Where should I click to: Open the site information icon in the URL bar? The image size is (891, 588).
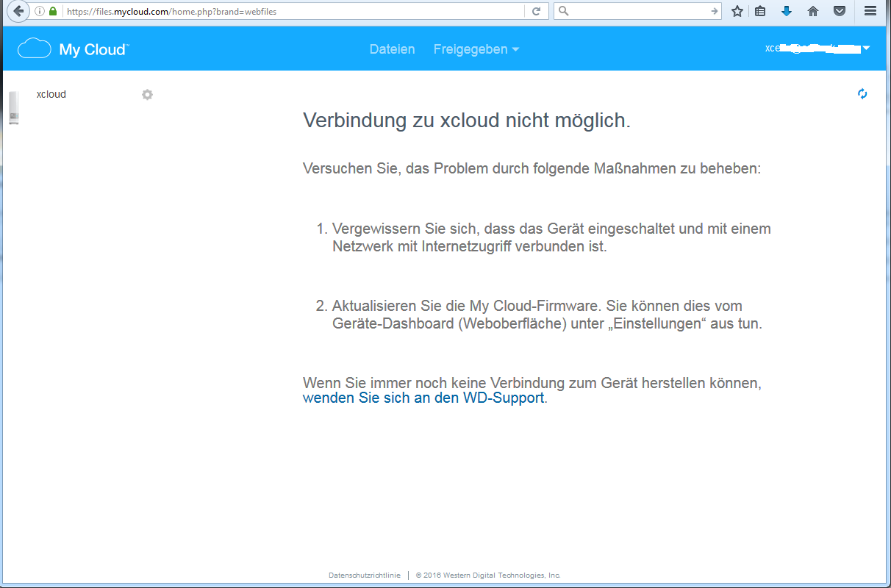click(40, 11)
